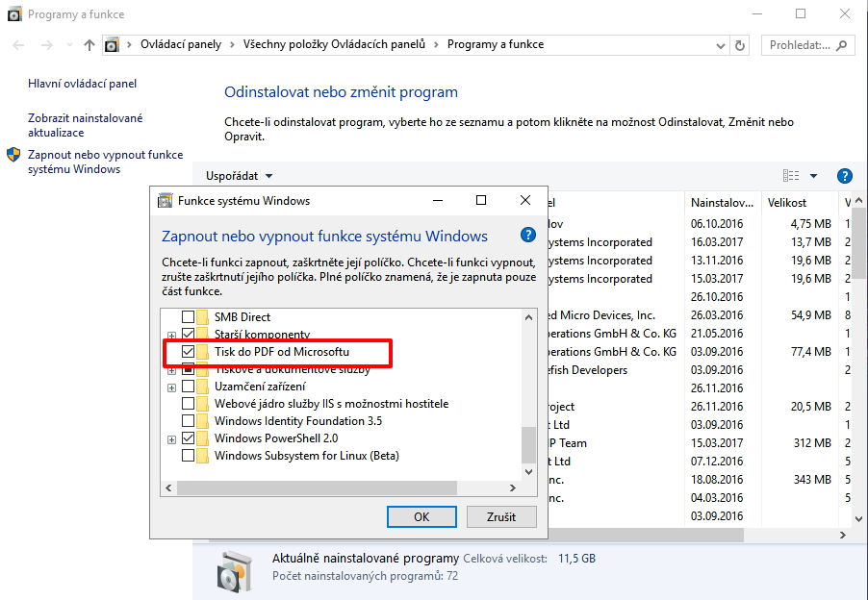This screenshot has width=868, height=600.
Task: Cancel with the Zrušit button
Action: click(501, 516)
